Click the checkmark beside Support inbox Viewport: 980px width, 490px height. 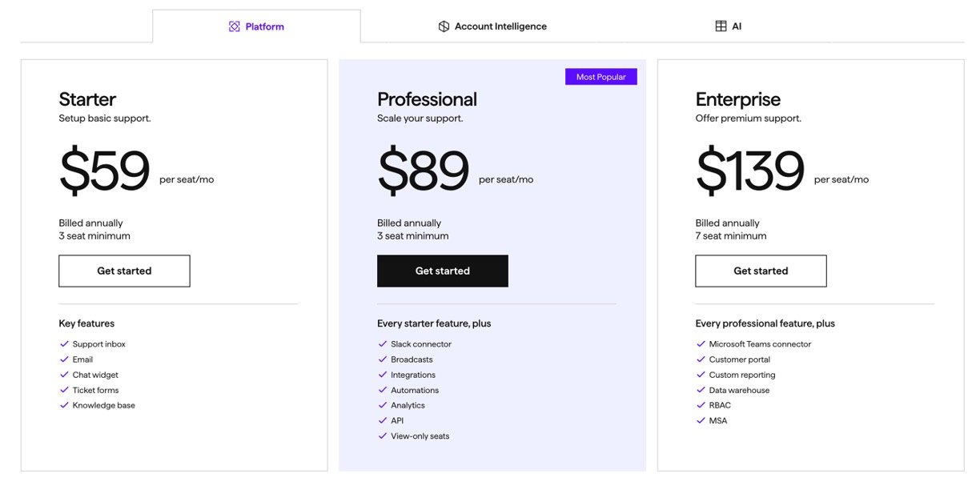pyautogui.click(x=64, y=344)
